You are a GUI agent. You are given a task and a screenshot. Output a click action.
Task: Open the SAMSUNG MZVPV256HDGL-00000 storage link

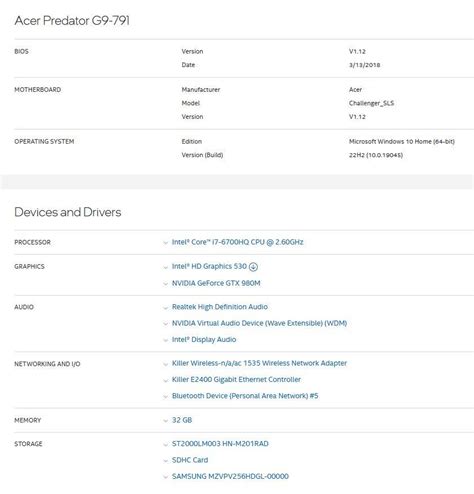[230, 476]
